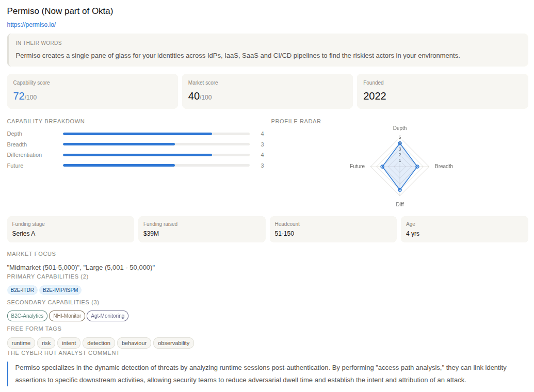This screenshot has height=392, width=534.
Task: Select the B2E-IVIP/ISPM capability tag
Action: tap(60, 290)
